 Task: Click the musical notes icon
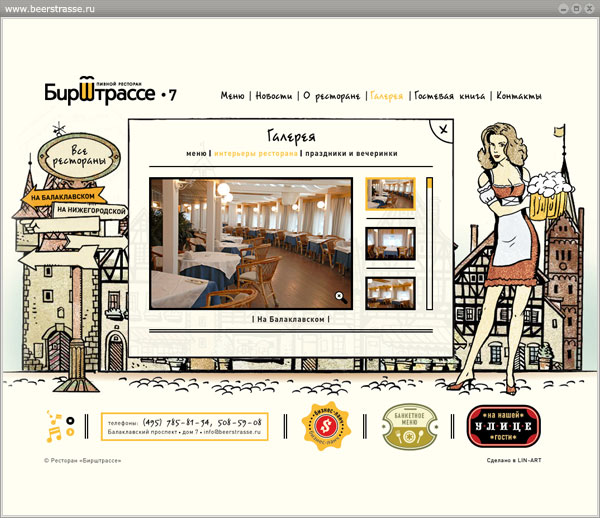pos(54,426)
